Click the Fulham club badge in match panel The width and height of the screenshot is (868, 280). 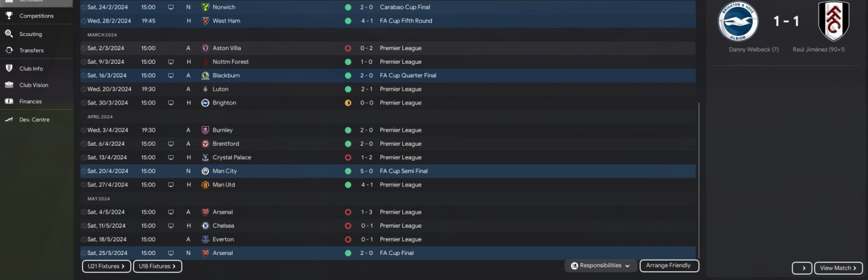[x=833, y=22]
